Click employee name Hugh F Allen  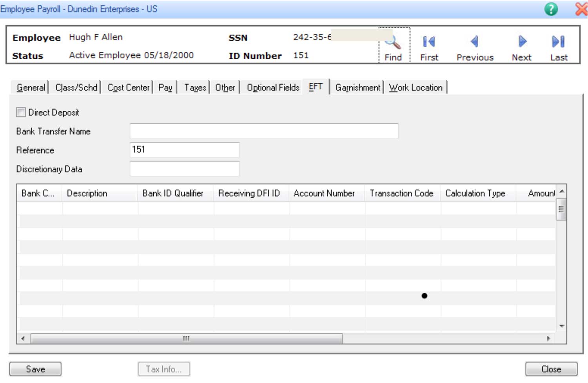coord(96,37)
